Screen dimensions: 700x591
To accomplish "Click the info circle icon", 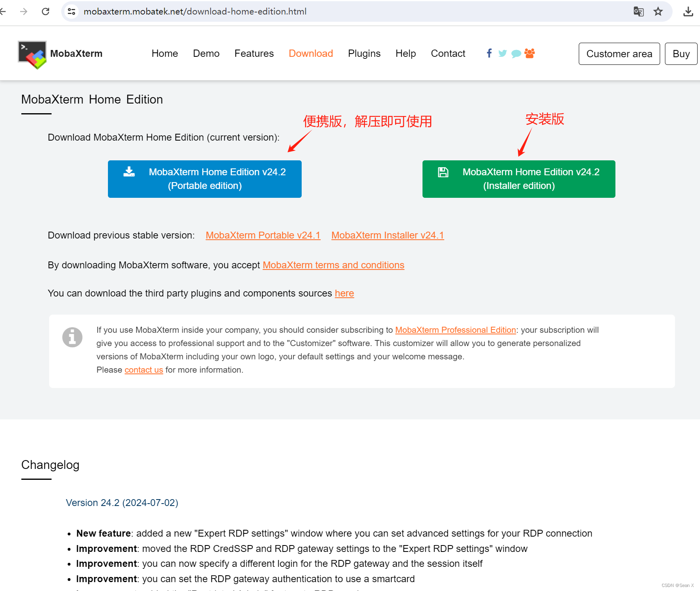I will [x=72, y=337].
